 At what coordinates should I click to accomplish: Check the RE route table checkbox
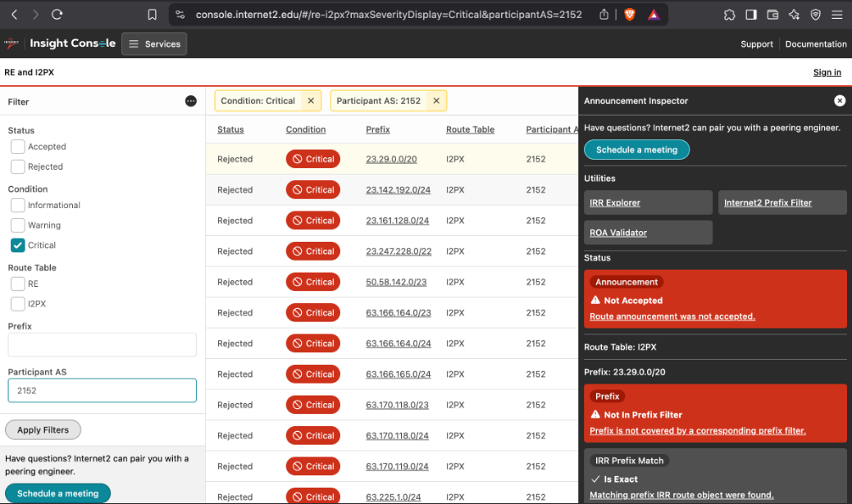[x=18, y=284]
